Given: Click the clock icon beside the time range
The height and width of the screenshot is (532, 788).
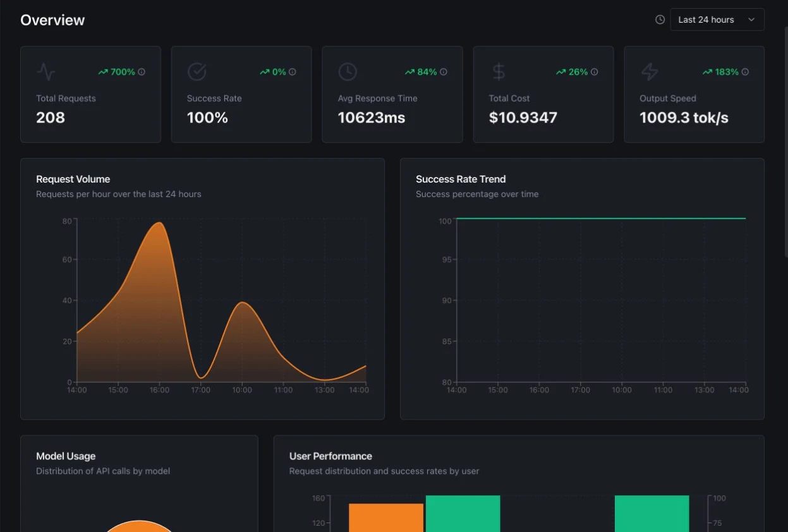Looking at the screenshot, I should pyautogui.click(x=660, y=20).
